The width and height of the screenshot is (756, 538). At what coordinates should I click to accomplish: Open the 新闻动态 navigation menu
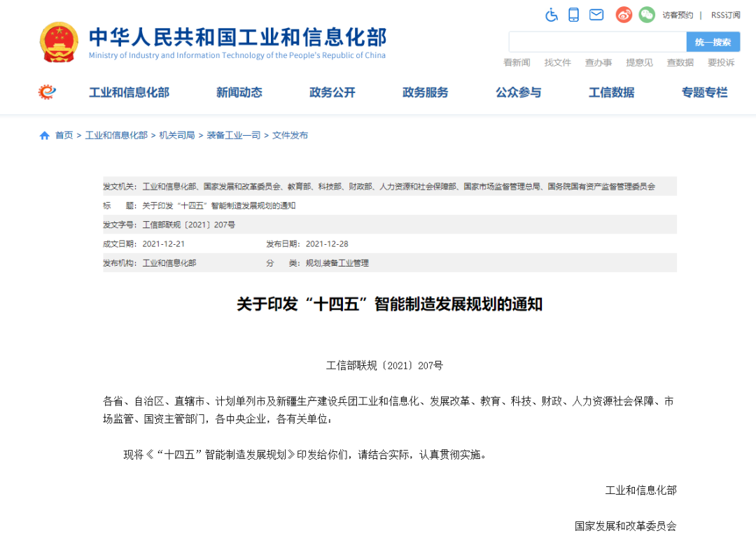click(x=239, y=92)
